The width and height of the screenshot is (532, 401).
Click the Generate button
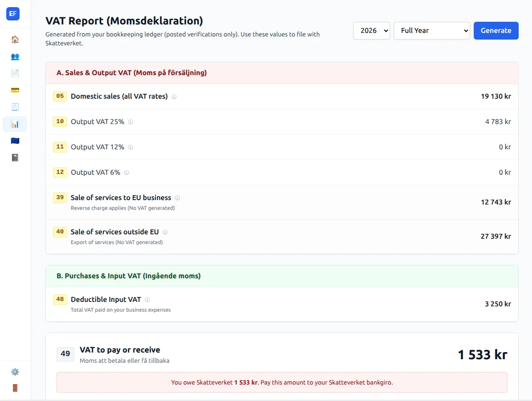click(496, 31)
